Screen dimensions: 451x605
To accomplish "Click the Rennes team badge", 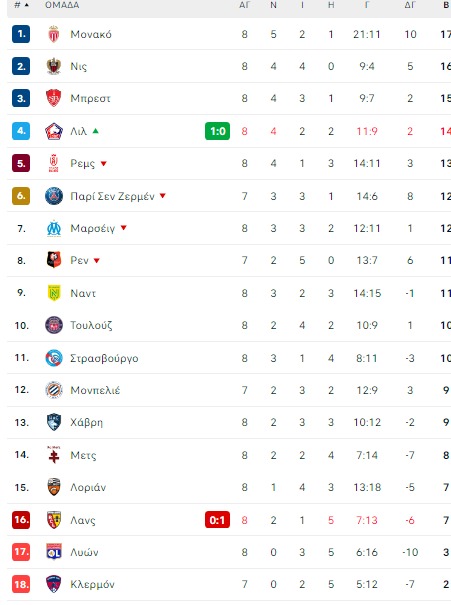I will 54,260.
